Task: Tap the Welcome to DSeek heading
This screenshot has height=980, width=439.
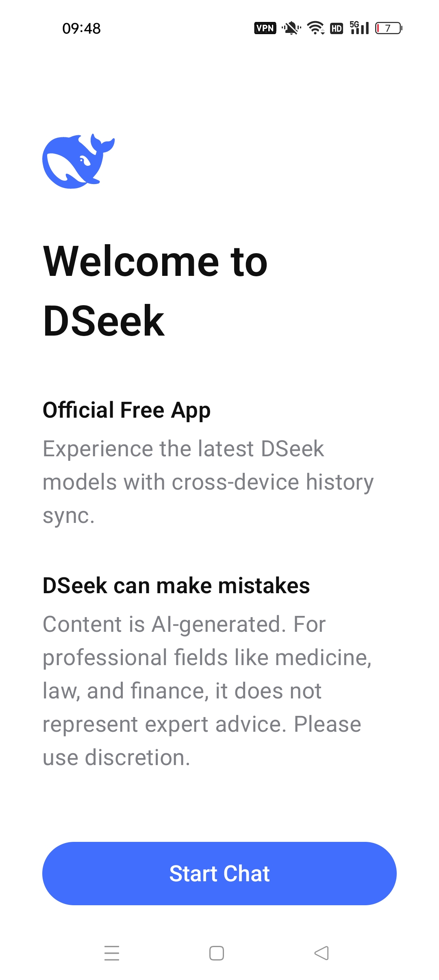Action: click(155, 291)
